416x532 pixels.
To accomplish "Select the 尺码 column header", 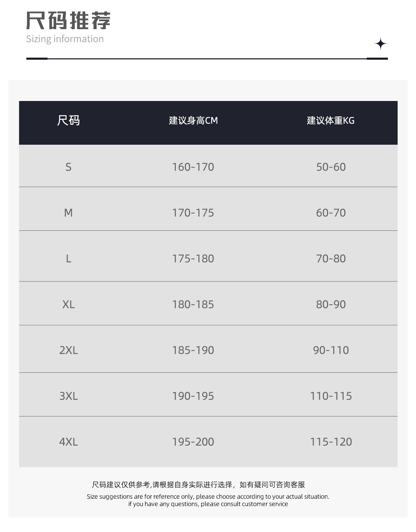I will click(68, 120).
